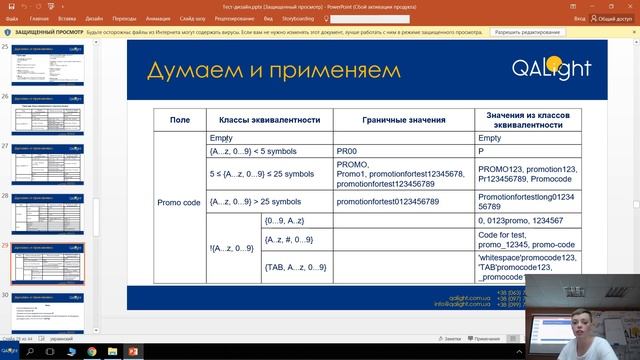Open the Переходы ribbon tab

pos(124,19)
